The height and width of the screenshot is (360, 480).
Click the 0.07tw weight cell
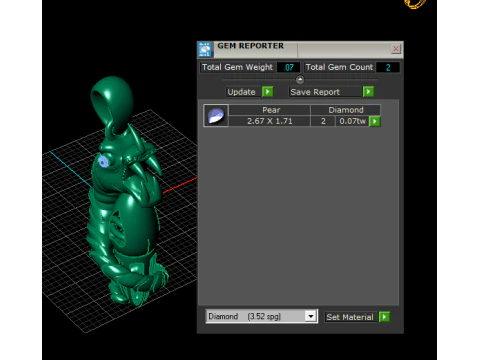click(352, 121)
